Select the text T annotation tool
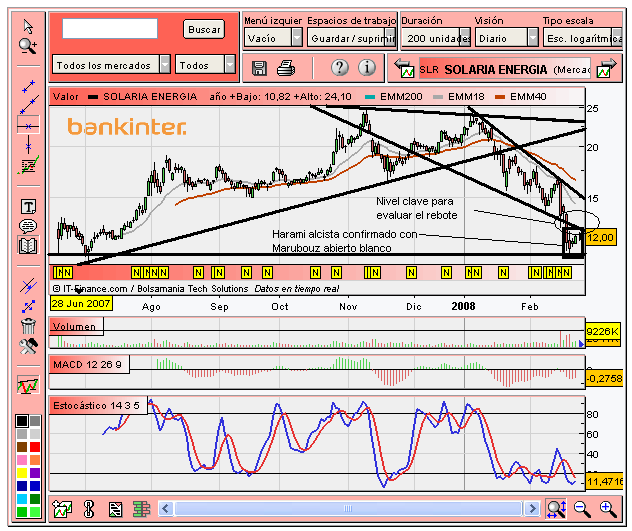 pyautogui.click(x=28, y=207)
